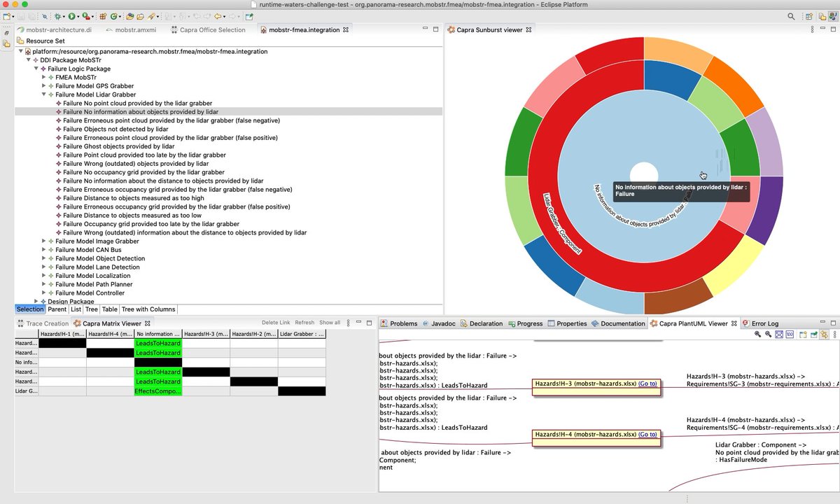Follow Go to link for Hazards!H-4
This screenshot has width=840, height=504.
647,434
